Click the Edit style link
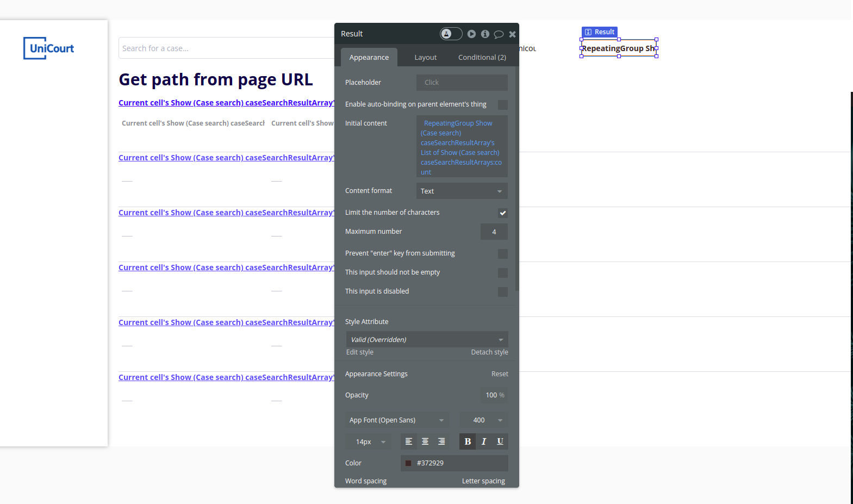This screenshot has height=504, width=853. click(360, 352)
